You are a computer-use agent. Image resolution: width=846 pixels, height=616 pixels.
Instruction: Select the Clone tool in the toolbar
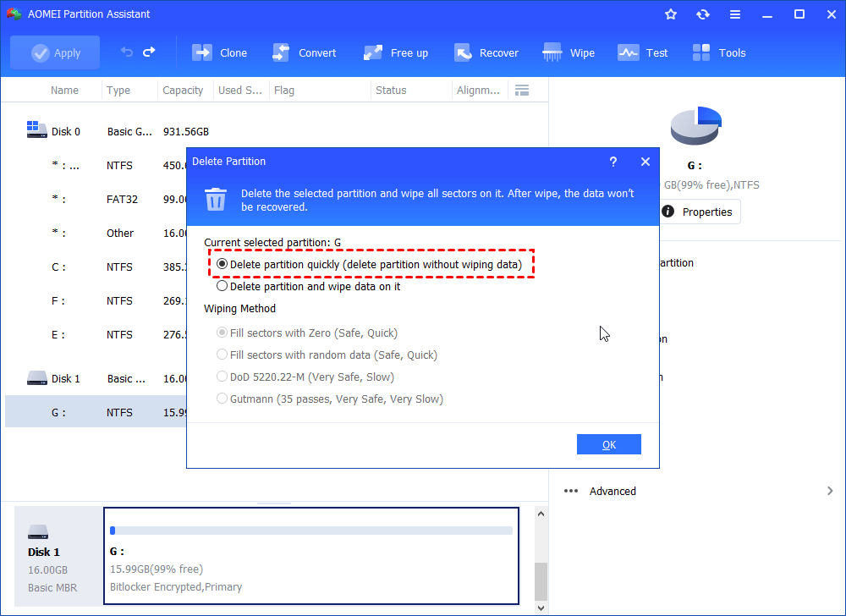pos(219,52)
